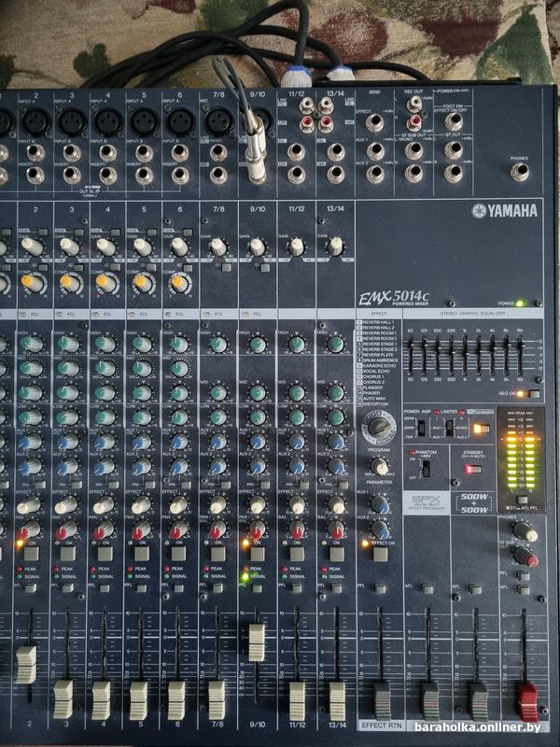
Task: Click the white RCA jack on channel 11/12
Action: point(307,105)
